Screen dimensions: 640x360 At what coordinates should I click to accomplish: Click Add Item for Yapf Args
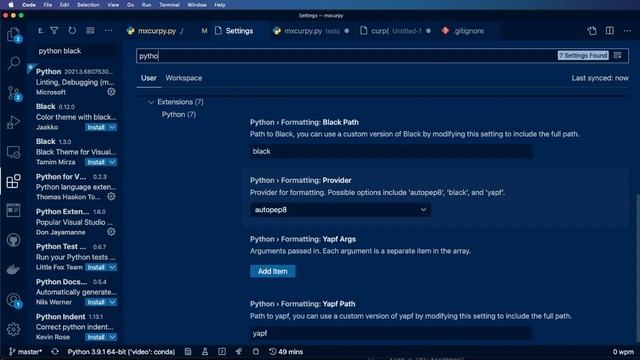tap(273, 271)
